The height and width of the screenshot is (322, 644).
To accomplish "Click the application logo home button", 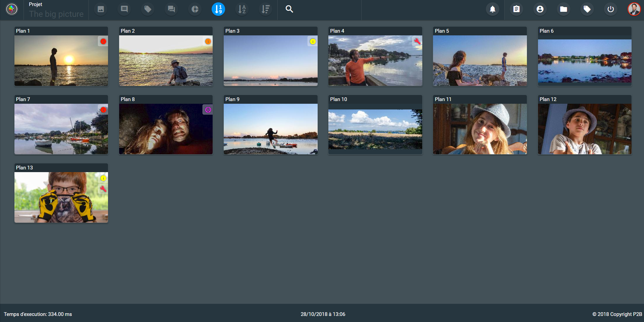I will pos(12,9).
